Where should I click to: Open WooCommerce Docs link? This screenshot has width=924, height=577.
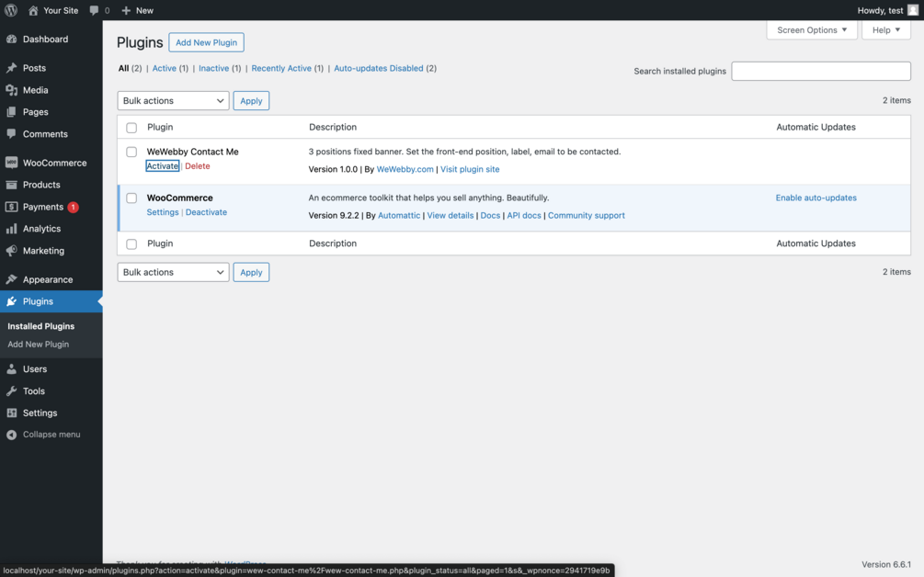tap(490, 216)
